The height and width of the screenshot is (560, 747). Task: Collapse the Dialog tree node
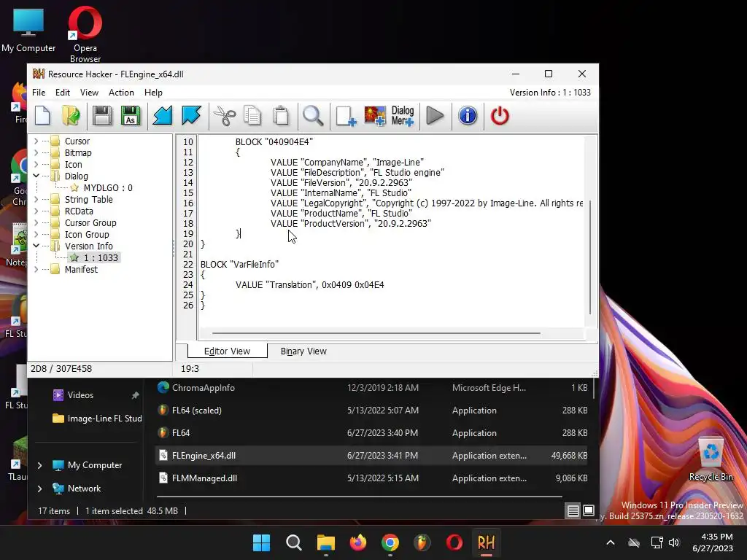coord(36,176)
